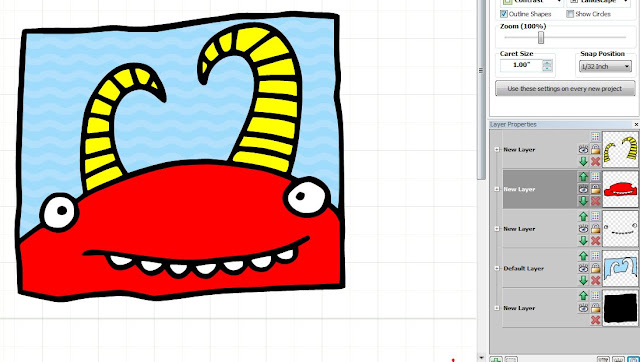Hide the yellow horns layer
Image resolution: width=640 pixels, height=362 pixels.
[583, 149]
